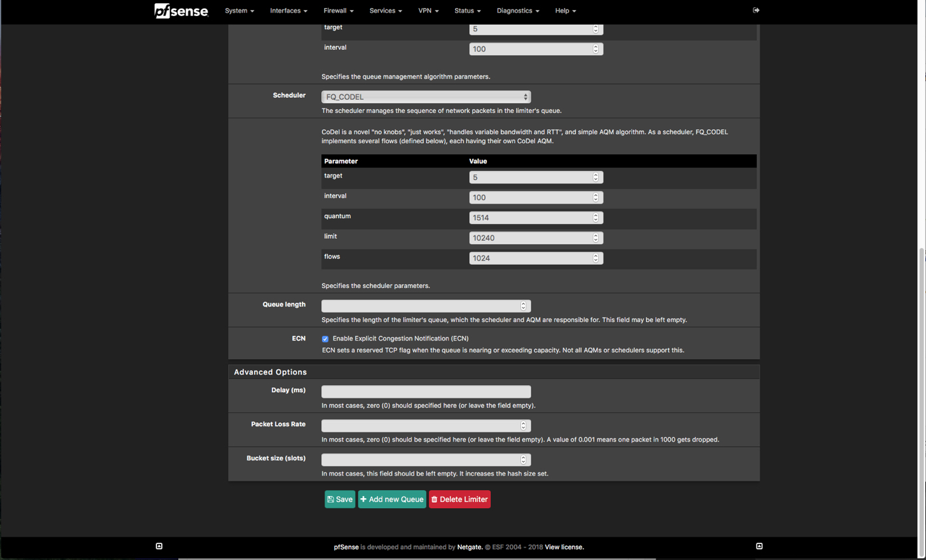This screenshot has width=926, height=560.
Task: Open the View license link
Action: tap(564, 547)
